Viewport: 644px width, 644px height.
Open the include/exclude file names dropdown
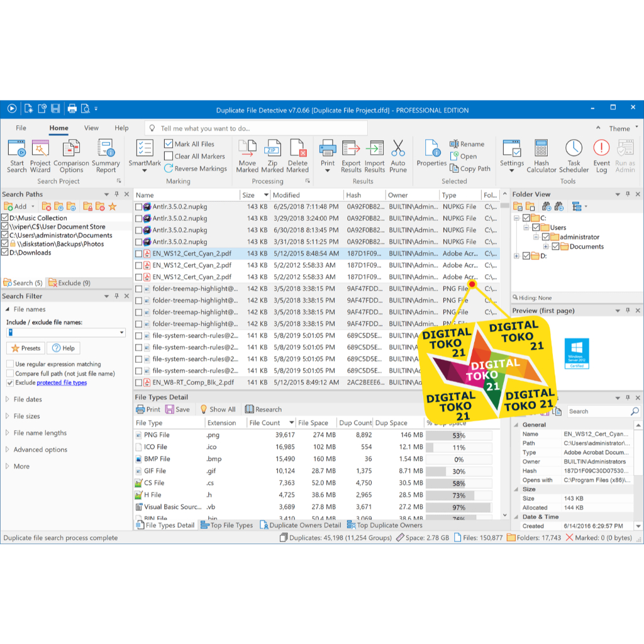pos(122,332)
